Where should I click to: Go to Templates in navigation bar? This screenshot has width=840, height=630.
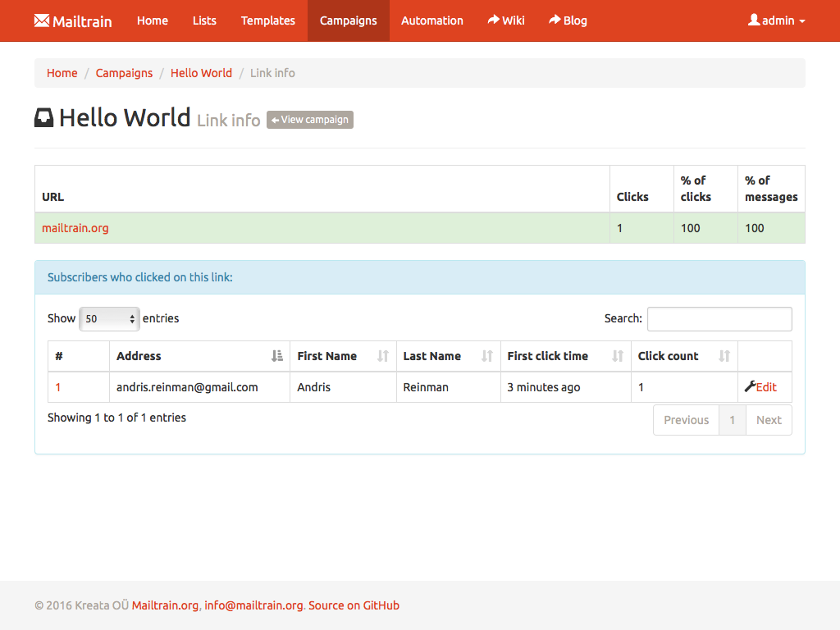click(267, 21)
